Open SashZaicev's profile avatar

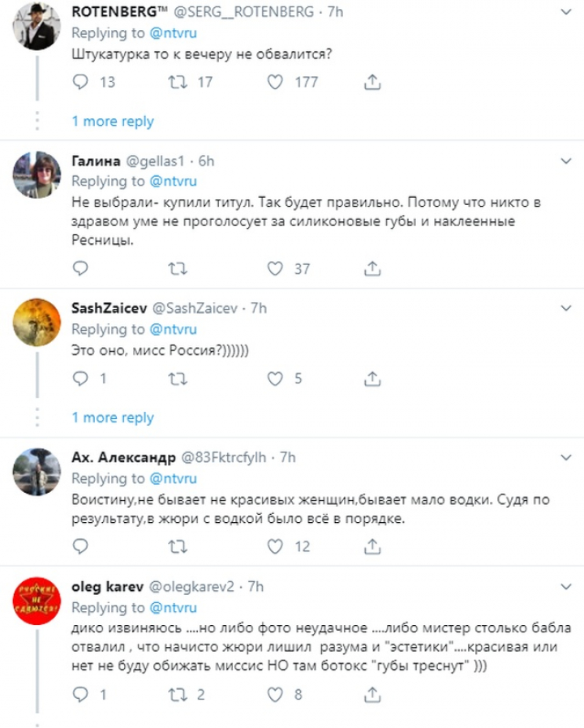pyautogui.click(x=37, y=322)
